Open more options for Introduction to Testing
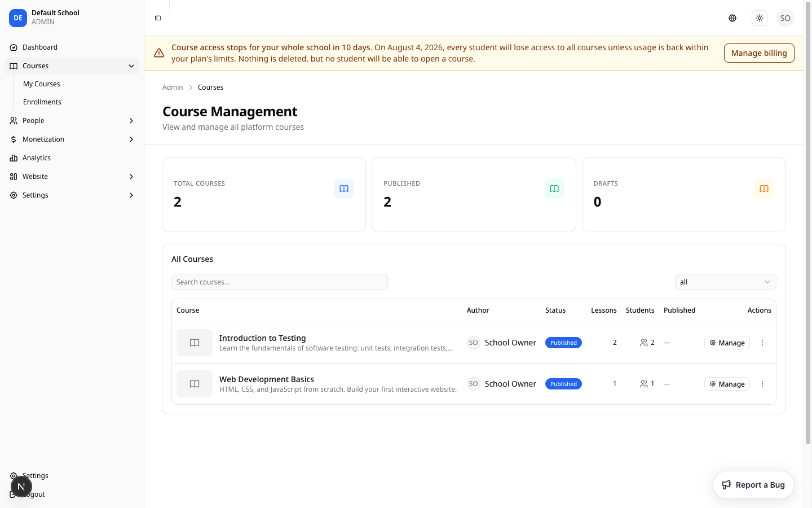Viewport: 812px width, 508px height. (762, 343)
